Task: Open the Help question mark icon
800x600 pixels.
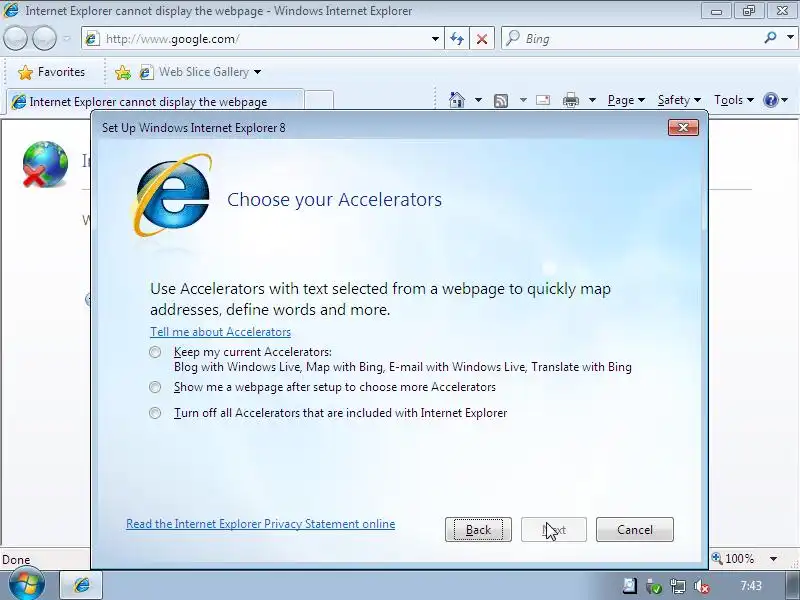Action: (x=770, y=100)
